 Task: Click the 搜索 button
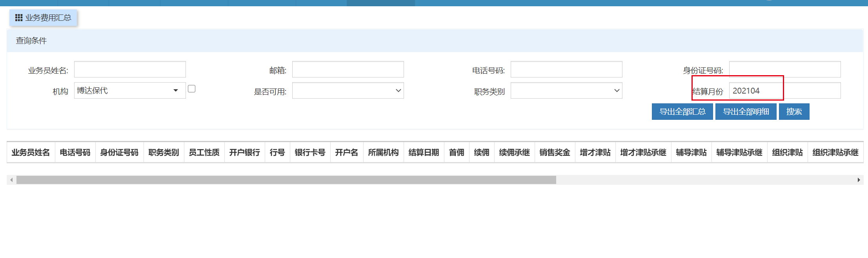point(794,112)
